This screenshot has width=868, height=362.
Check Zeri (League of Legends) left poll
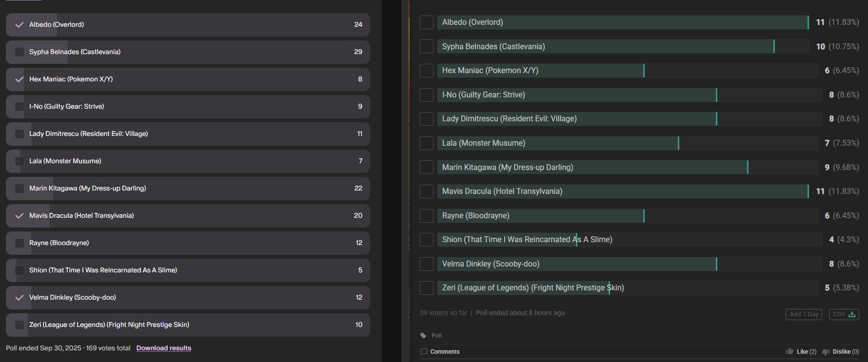tap(20, 324)
